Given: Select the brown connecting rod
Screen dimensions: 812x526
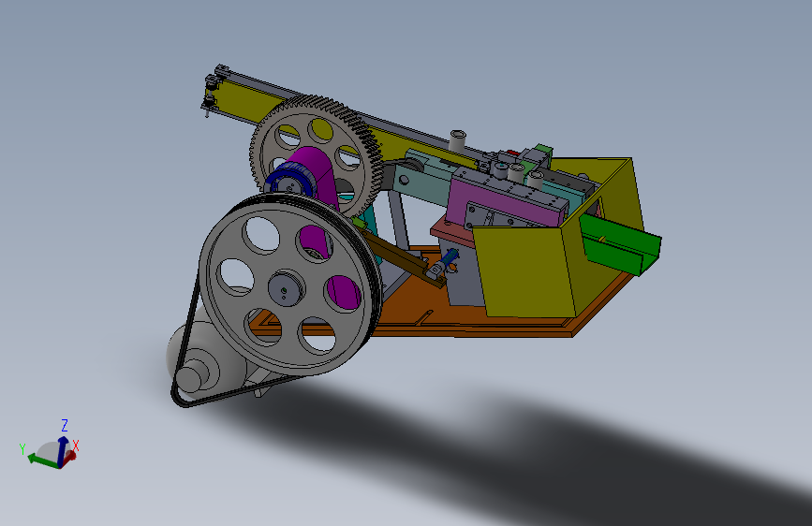Looking at the screenshot, I should pos(402,256).
